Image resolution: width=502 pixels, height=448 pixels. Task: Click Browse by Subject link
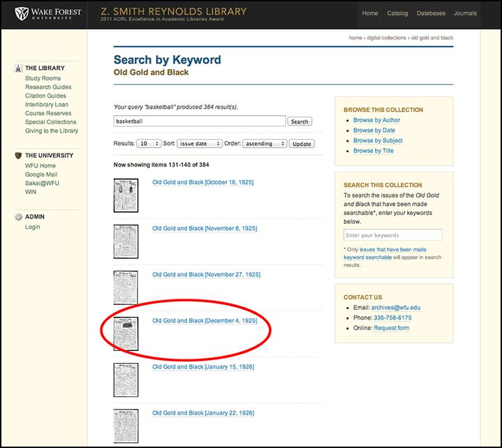coord(378,141)
